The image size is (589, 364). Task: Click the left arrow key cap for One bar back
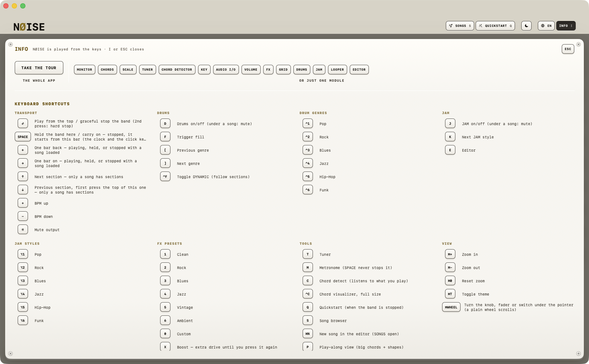tap(23, 150)
